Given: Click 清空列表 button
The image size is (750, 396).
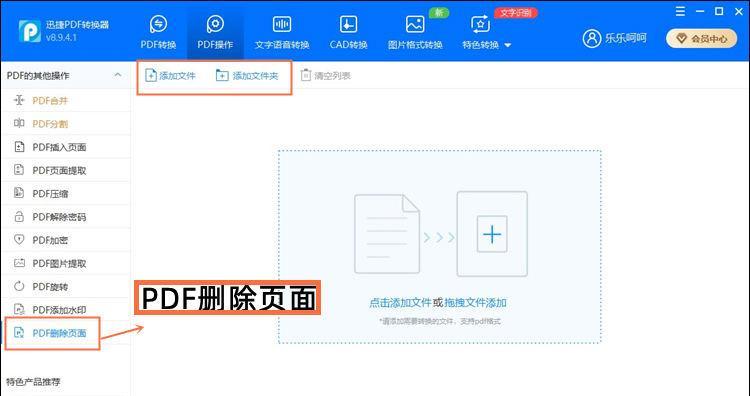Looking at the screenshot, I should 325,76.
